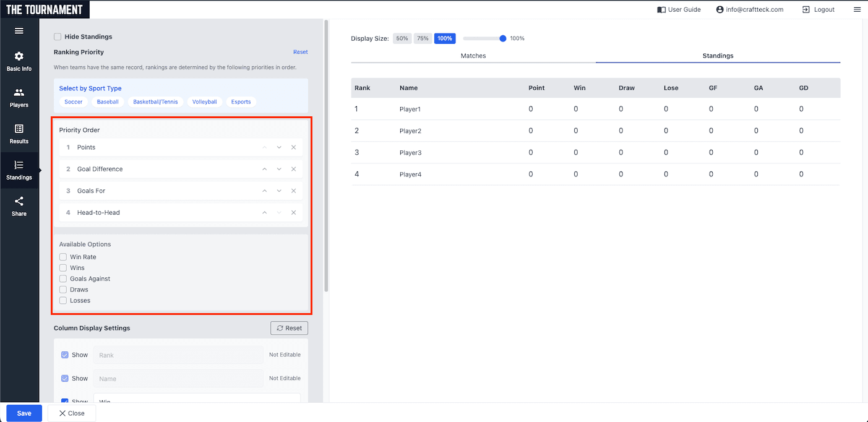Remove Points from priority order
The height and width of the screenshot is (422, 868).
[x=294, y=147]
